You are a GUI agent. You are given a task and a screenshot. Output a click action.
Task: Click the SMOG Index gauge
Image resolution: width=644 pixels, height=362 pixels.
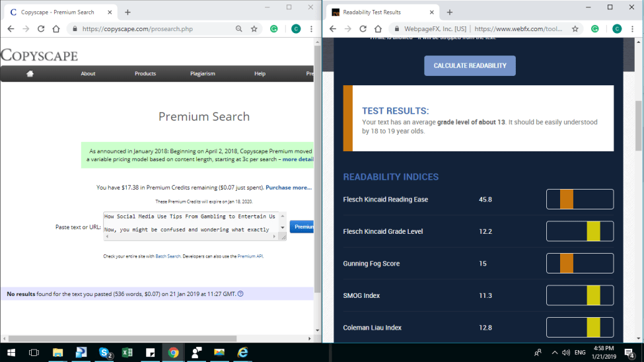(x=580, y=295)
